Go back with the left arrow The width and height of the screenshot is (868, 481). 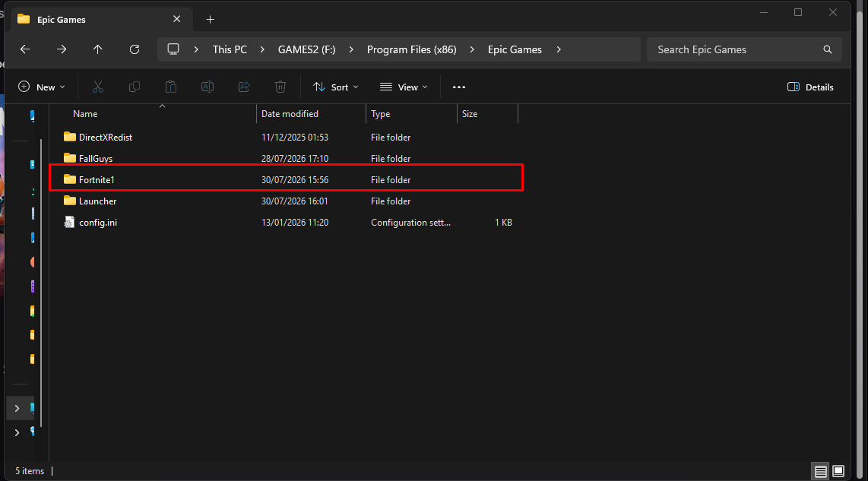pyautogui.click(x=25, y=49)
